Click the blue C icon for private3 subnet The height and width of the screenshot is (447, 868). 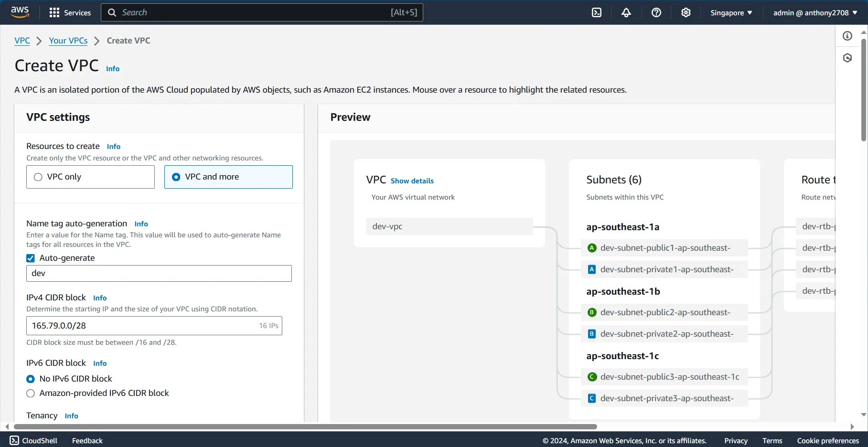click(x=592, y=398)
